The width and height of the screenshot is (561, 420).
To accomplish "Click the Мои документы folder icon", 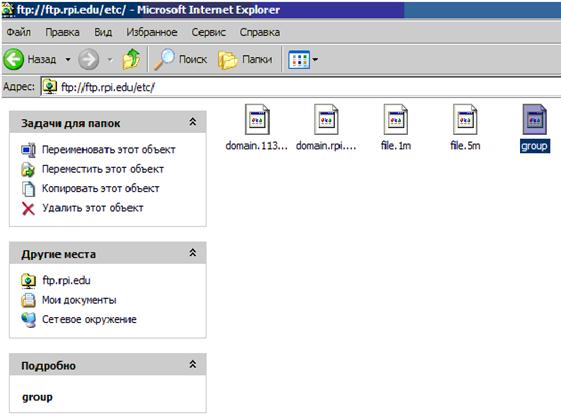I will 28,300.
